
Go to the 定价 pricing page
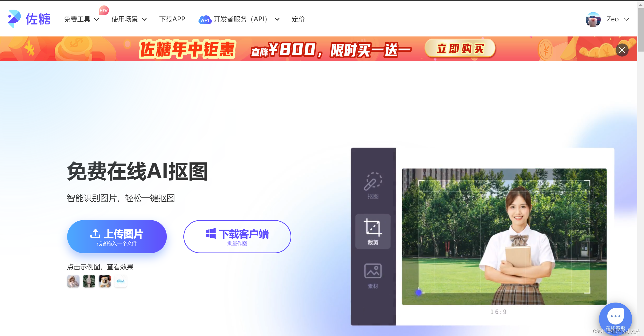[298, 19]
